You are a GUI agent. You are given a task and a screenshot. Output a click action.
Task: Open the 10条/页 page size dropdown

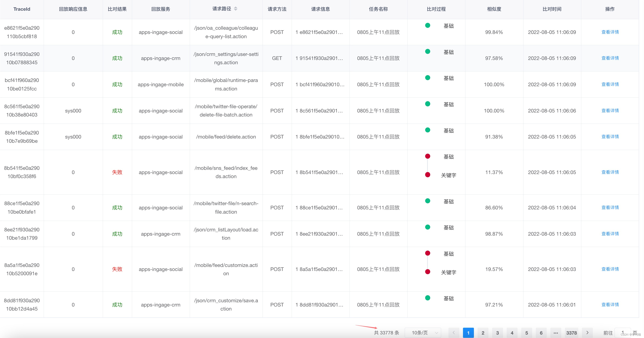(x=423, y=333)
